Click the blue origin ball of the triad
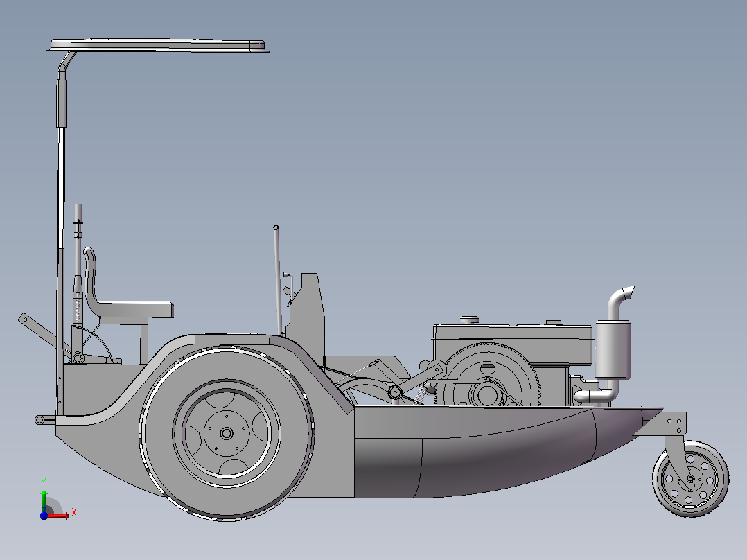Screen dimensions: 747x560 44,516
